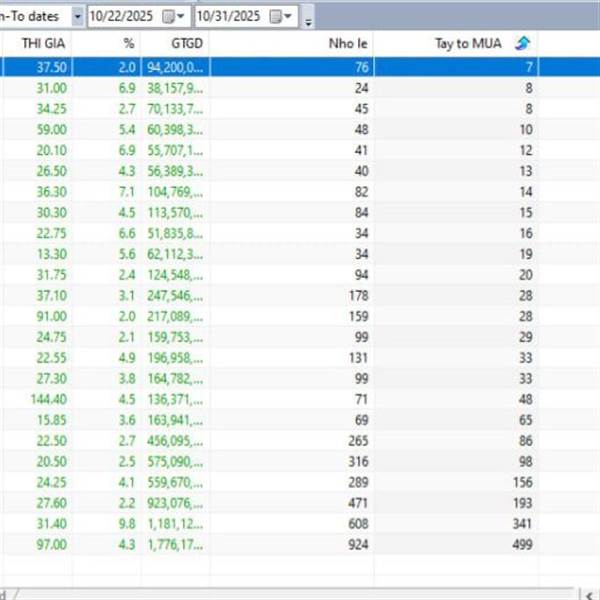The height and width of the screenshot is (600, 600).
Task: Click the sort arrow icon on Tay to MUA
Action: pos(522,43)
